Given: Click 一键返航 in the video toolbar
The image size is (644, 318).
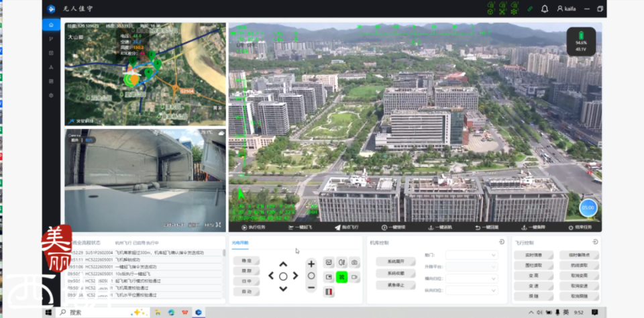Looking at the screenshot, I should click(440, 227).
